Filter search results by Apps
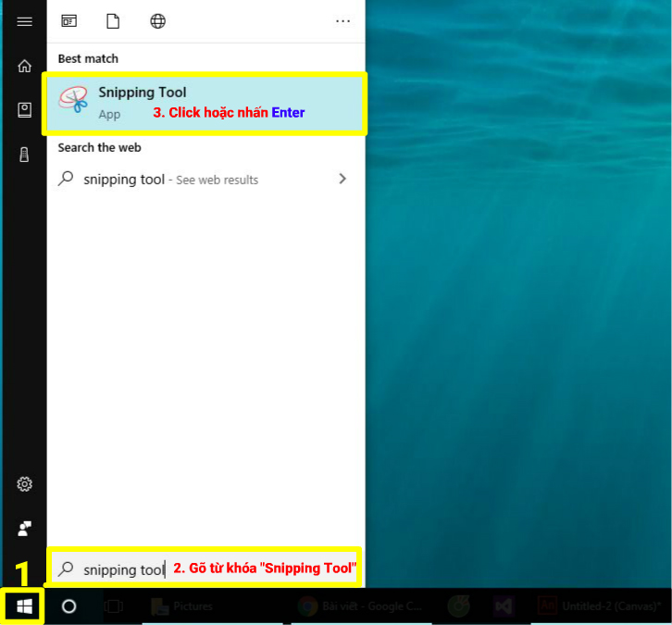Image resolution: width=672 pixels, height=625 pixels. 69,21
